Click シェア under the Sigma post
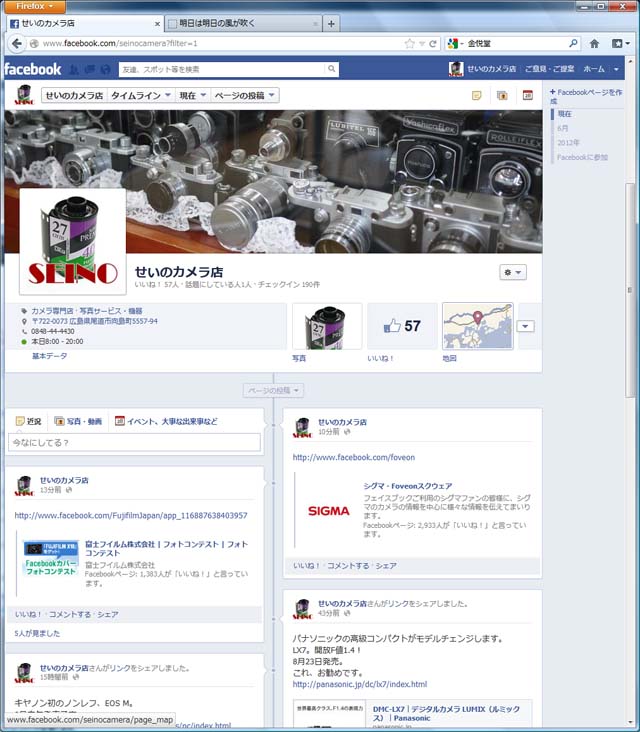Screen dimensions: 640x732 pos(386,566)
